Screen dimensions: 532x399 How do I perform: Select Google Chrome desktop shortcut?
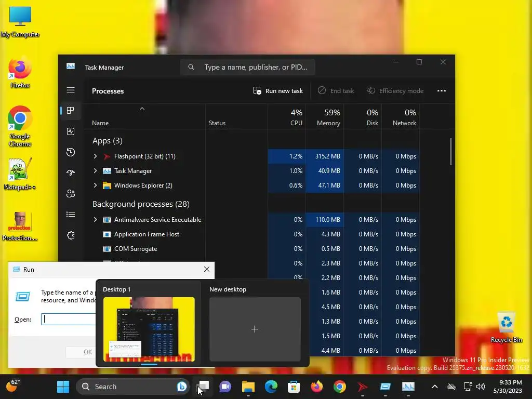point(20,126)
